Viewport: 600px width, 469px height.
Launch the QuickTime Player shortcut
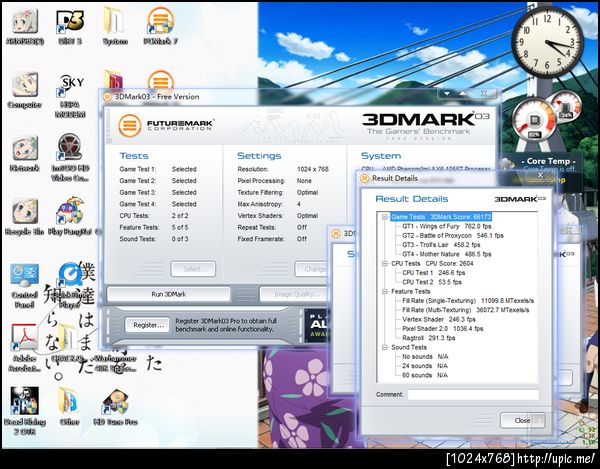pyautogui.click(x=70, y=285)
